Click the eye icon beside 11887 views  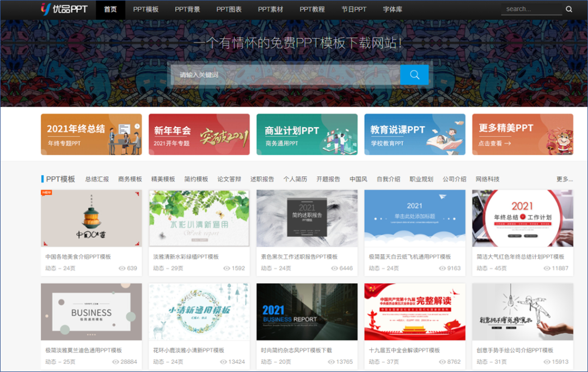click(x=547, y=268)
